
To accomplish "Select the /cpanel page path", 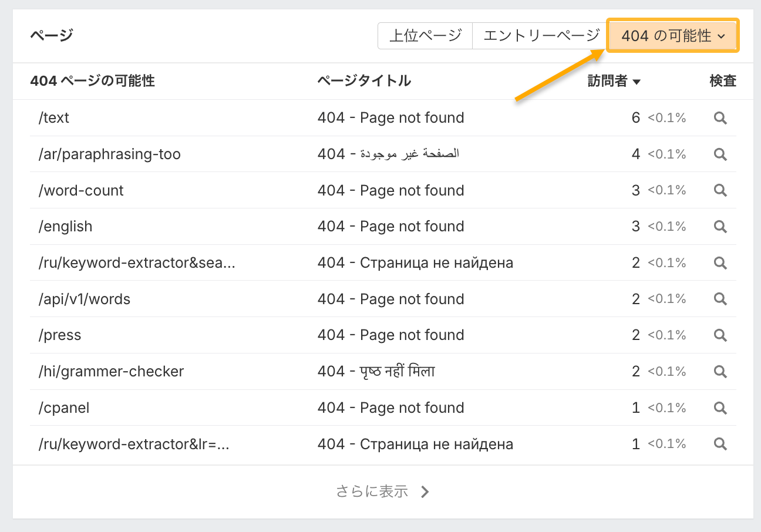I will coord(63,408).
